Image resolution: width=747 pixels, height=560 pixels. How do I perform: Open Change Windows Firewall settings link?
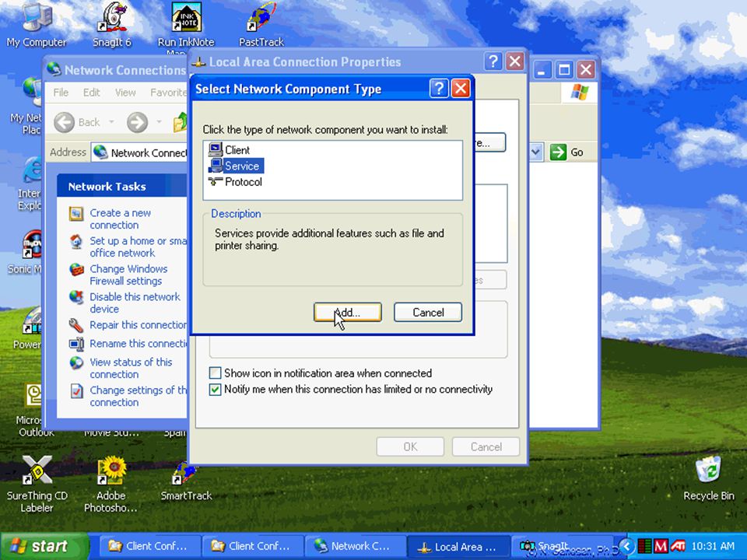coord(128,275)
